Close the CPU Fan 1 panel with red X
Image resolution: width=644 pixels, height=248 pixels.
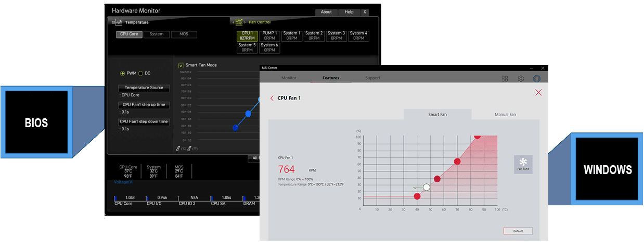pos(538,93)
